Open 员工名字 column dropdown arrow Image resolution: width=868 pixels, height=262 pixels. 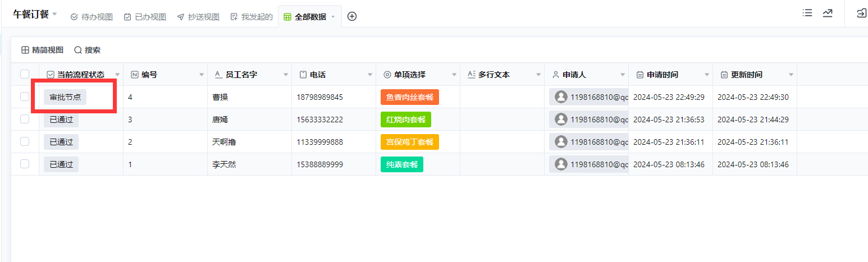click(x=286, y=75)
